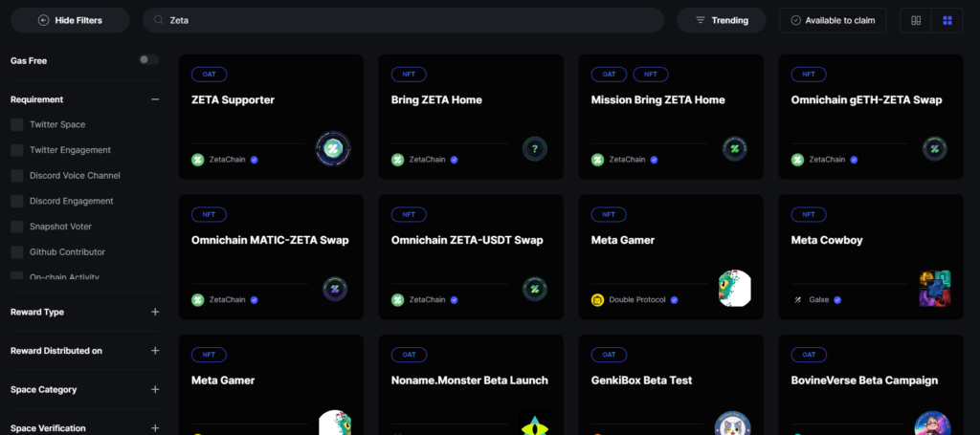Switch to the grid view layout icon
The width and height of the screenshot is (980, 435).
[947, 20]
